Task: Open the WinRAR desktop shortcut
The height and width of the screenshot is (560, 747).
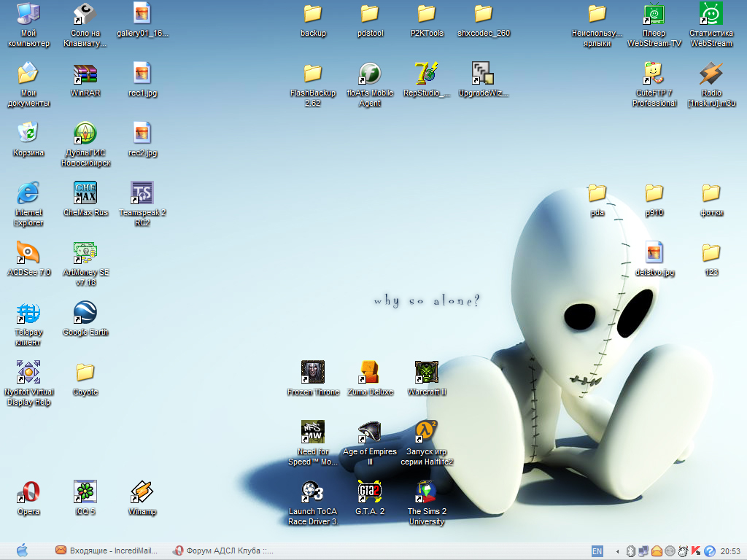Action: coord(85,74)
